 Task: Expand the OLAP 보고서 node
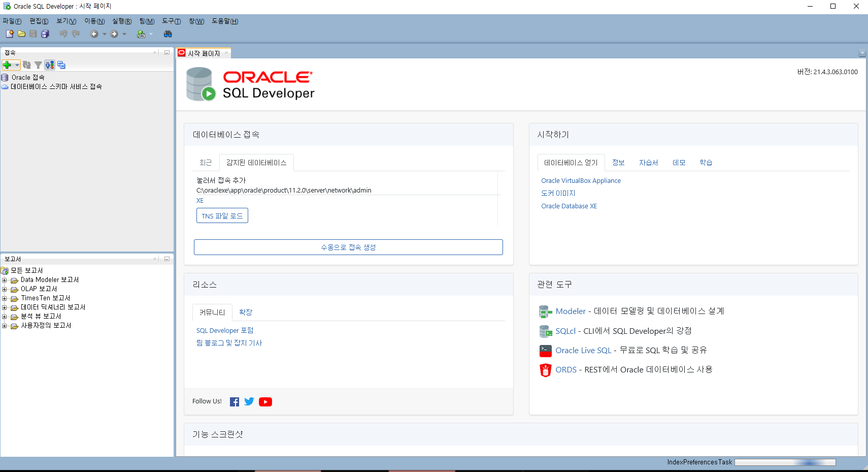[x=4, y=289]
